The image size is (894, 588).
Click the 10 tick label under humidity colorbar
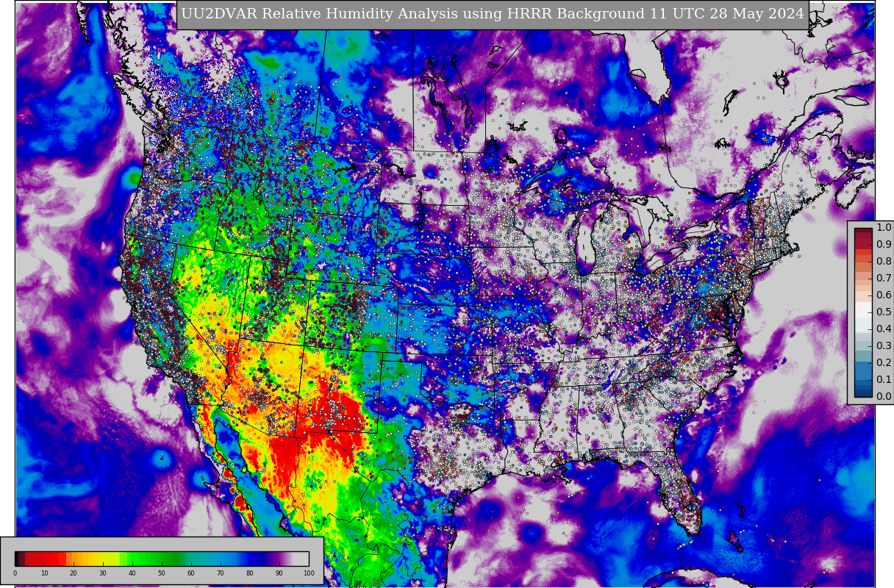(44, 573)
